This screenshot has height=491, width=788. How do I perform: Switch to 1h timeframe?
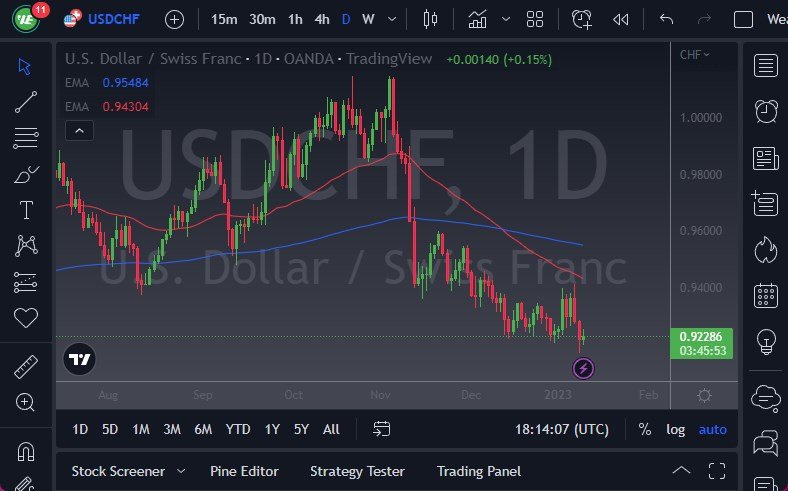pos(295,20)
